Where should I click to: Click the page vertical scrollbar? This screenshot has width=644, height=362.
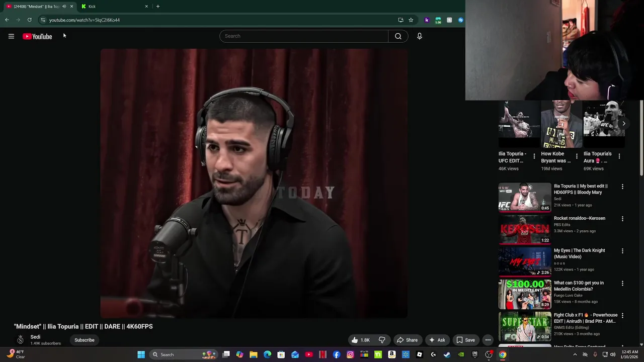(641, 138)
